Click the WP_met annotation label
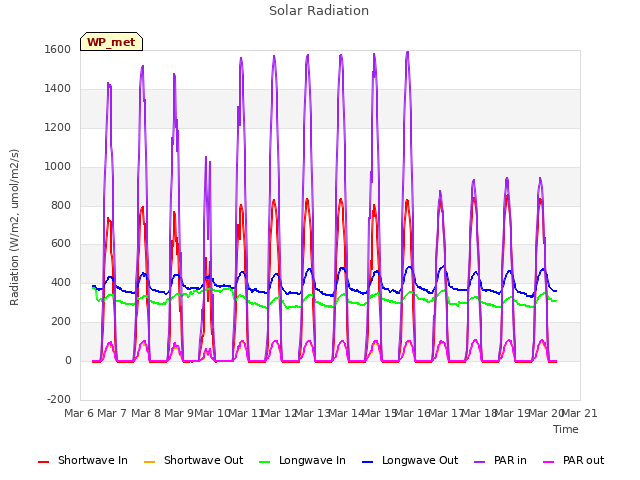Viewport: 640px width, 480px height. pos(111,42)
